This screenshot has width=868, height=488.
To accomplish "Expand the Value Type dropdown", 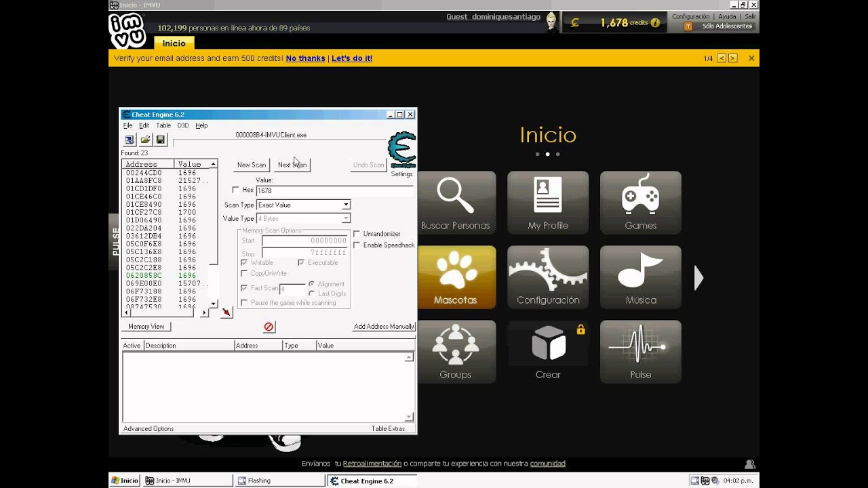I will 346,218.
